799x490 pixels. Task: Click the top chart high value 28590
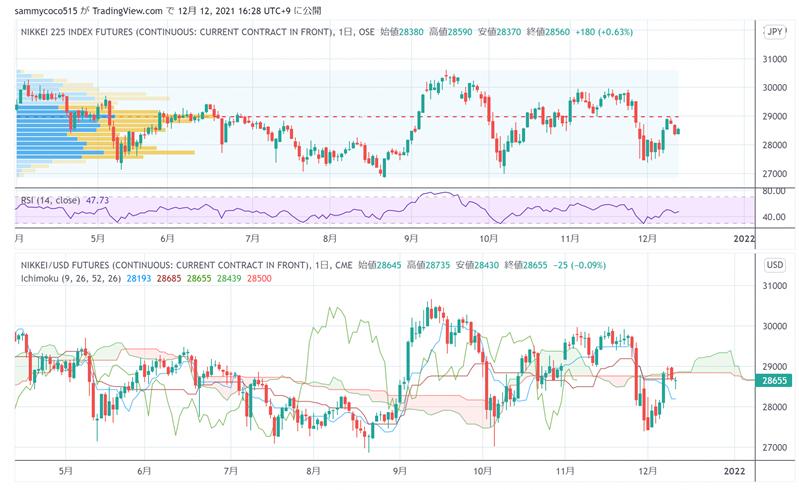tap(460, 32)
